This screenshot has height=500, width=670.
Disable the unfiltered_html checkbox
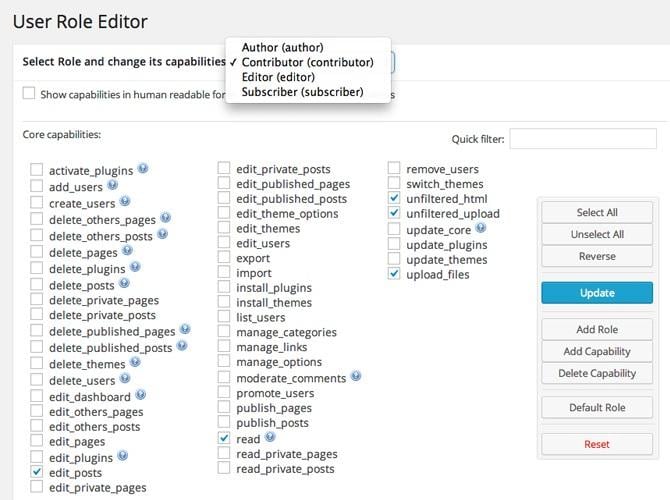[x=394, y=199]
